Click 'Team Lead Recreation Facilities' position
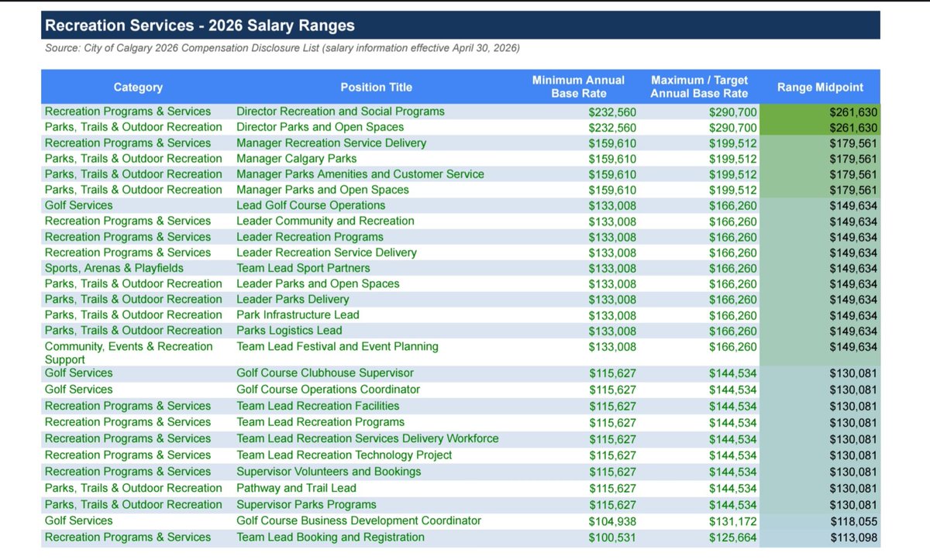 point(318,405)
